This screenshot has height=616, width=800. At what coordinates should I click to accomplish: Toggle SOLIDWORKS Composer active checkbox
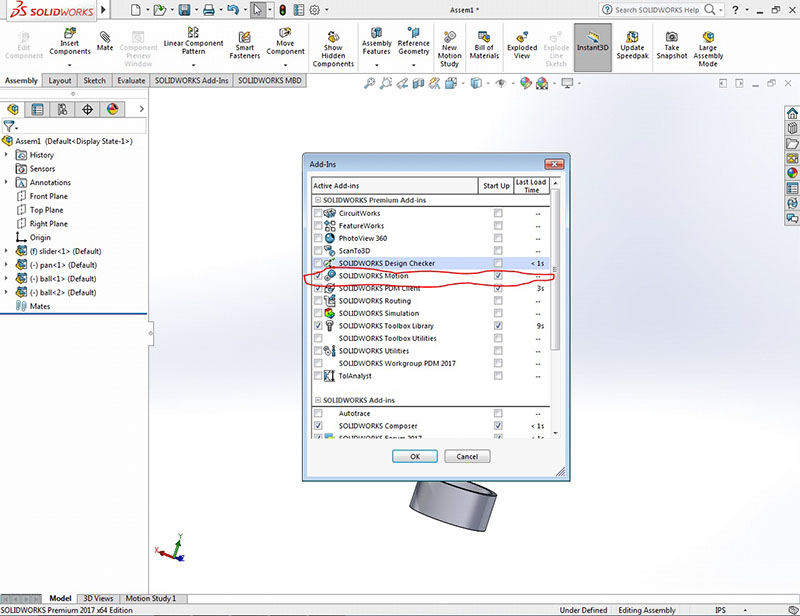point(318,426)
